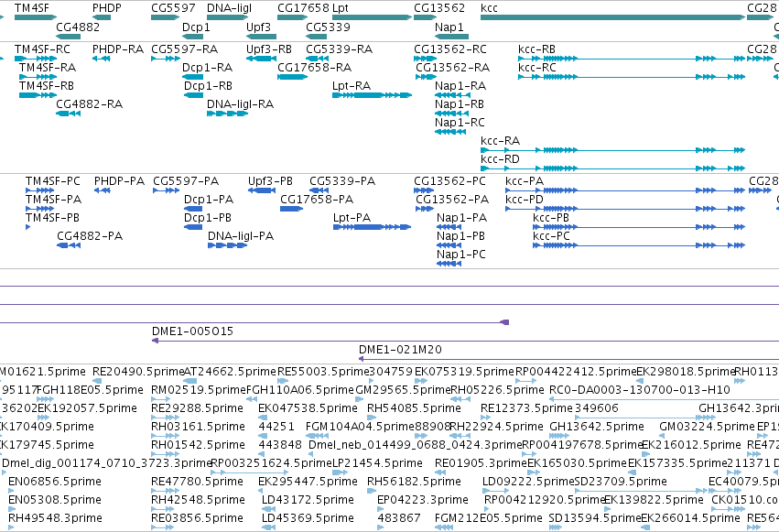Select the Dcp1 gene label
This screenshot has width=779, height=532.
196,27
